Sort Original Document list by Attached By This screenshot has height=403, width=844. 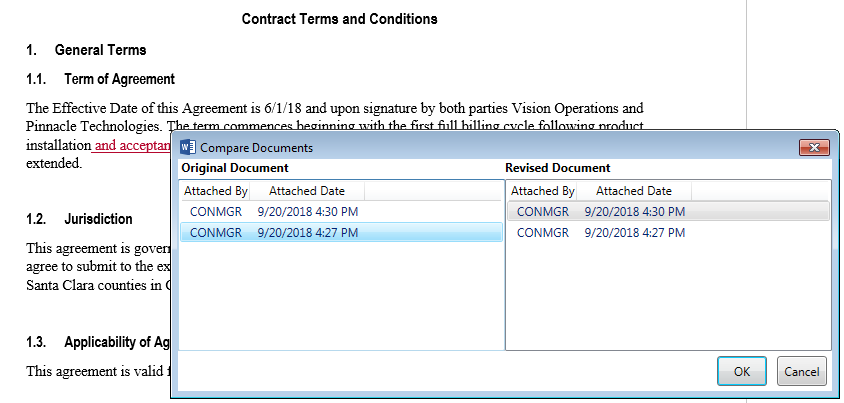[x=215, y=191]
